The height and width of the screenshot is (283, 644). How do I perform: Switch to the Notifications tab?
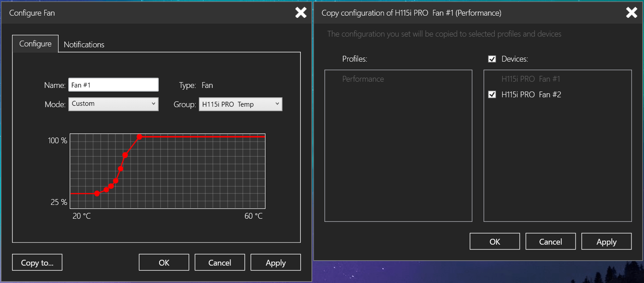point(84,44)
